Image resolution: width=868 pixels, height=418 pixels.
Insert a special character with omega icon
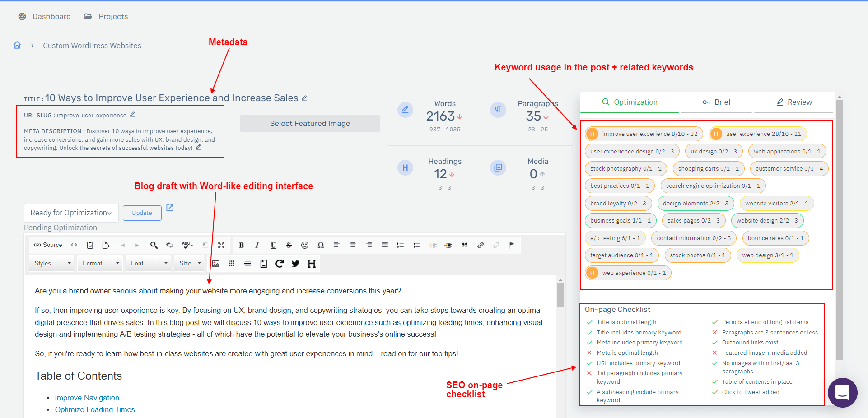point(321,245)
